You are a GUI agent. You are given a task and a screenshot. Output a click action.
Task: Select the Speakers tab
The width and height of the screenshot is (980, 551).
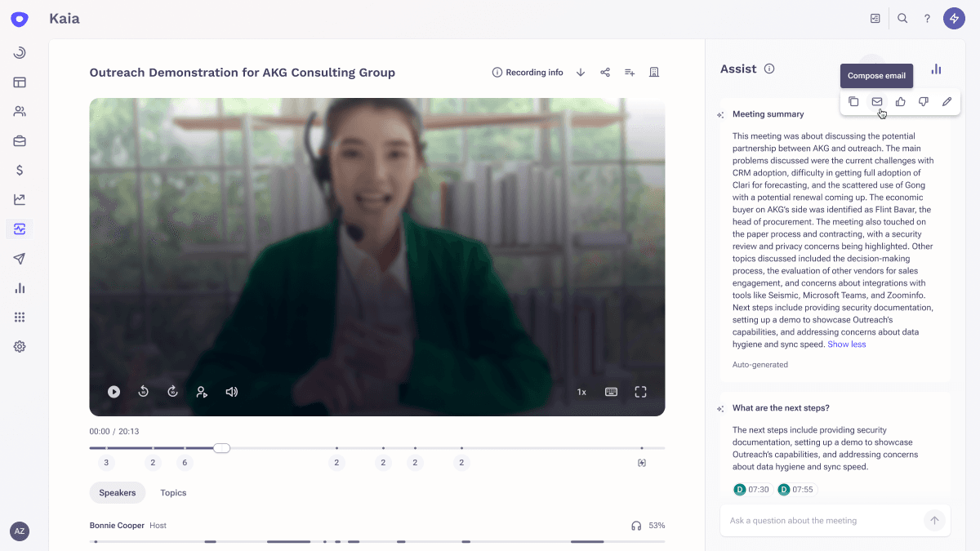click(x=117, y=492)
